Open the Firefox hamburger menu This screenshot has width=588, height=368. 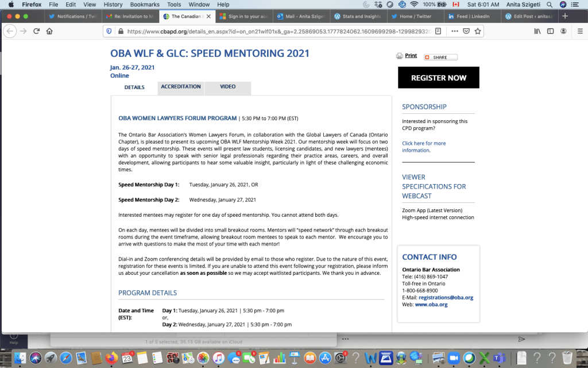tap(579, 31)
